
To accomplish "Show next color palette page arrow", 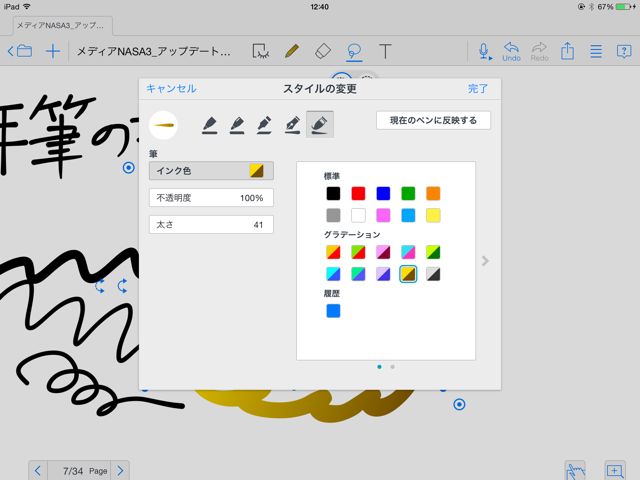I will point(485,260).
